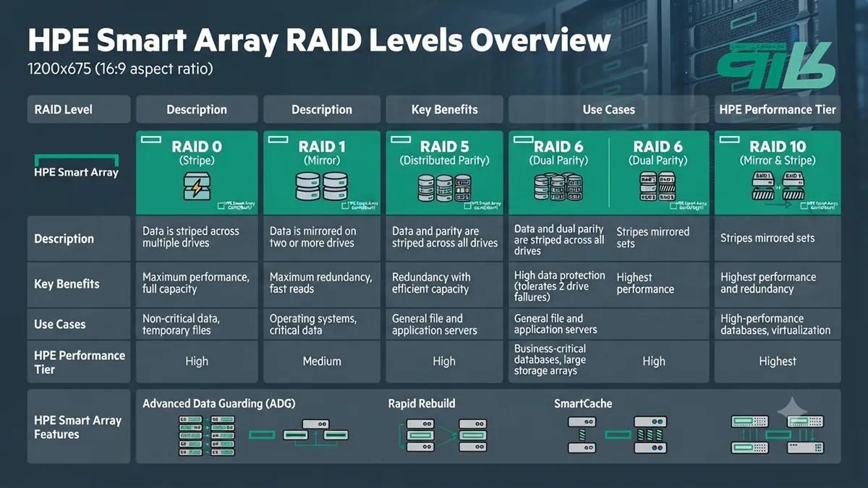Click the '1200x675 (16:9 aspect ratio)' subtitle
868x488 pixels.
coord(120,69)
